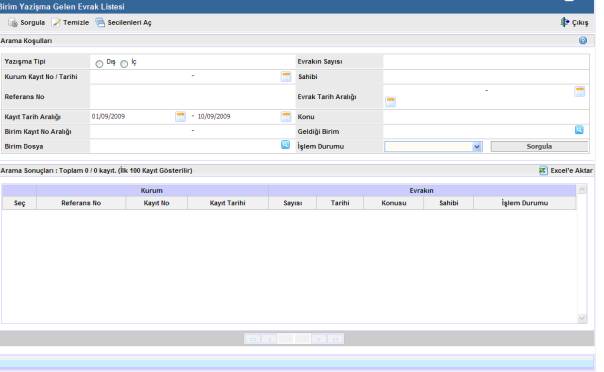604x372 pixels.
Task: Click the Sahibi input field
Action: pos(486,77)
